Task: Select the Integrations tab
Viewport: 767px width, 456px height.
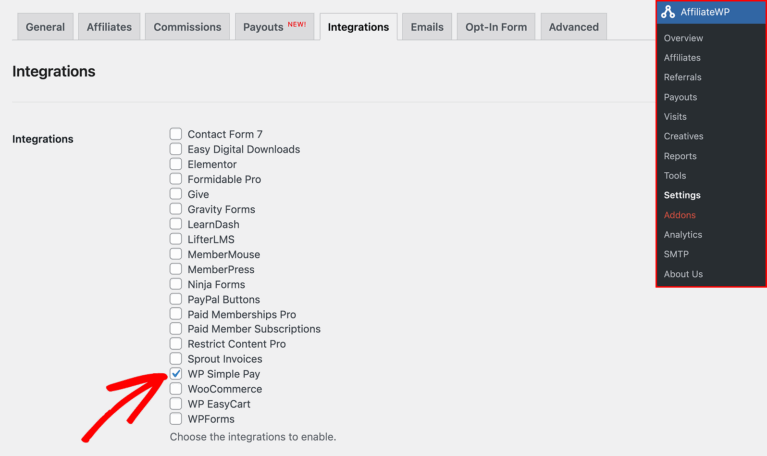Action: click(x=359, y=27)
